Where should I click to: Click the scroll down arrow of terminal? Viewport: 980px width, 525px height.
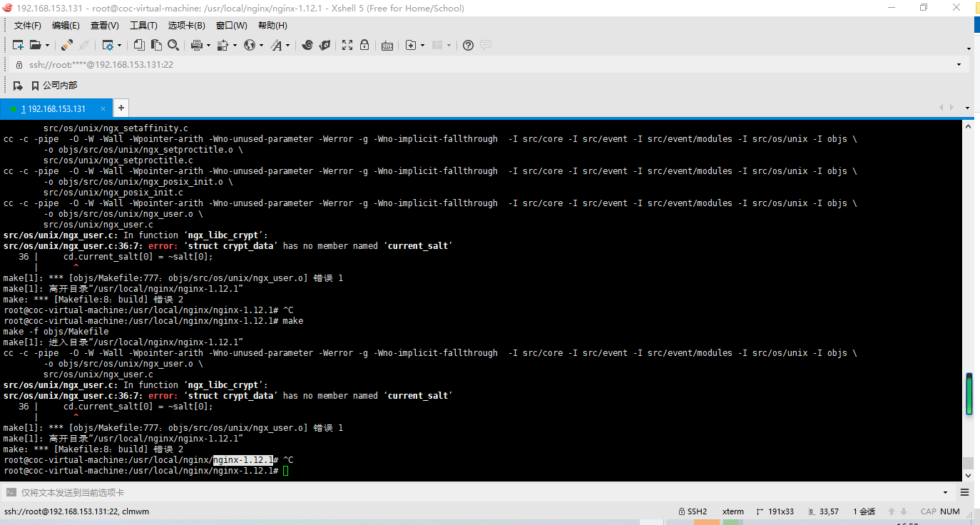click(969, 475)
